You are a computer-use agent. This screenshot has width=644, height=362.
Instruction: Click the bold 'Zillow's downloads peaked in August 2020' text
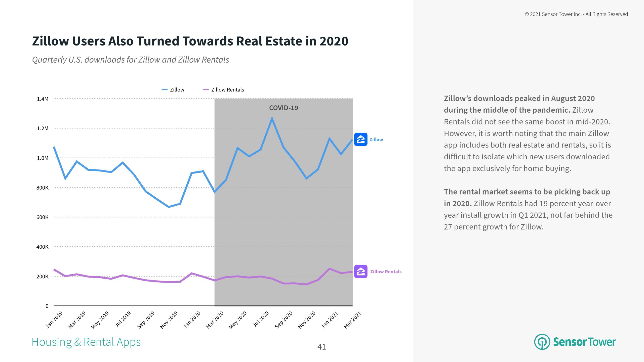pyautogui.click(x=519, y=104)
